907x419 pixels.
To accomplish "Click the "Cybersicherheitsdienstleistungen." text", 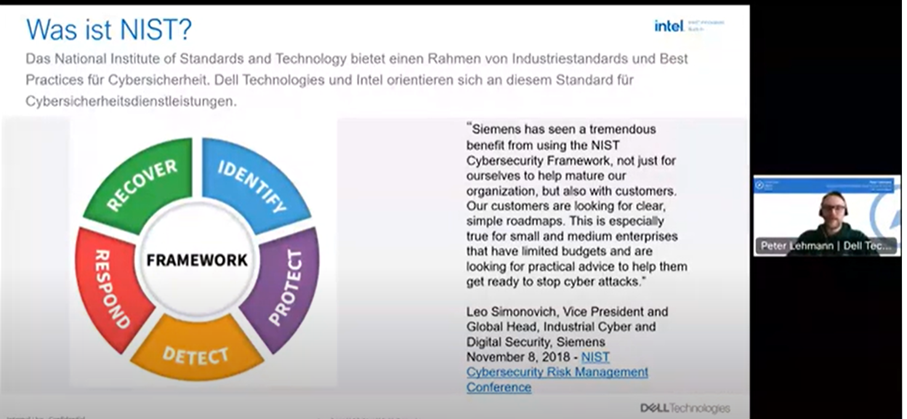I will pos(131,101).
